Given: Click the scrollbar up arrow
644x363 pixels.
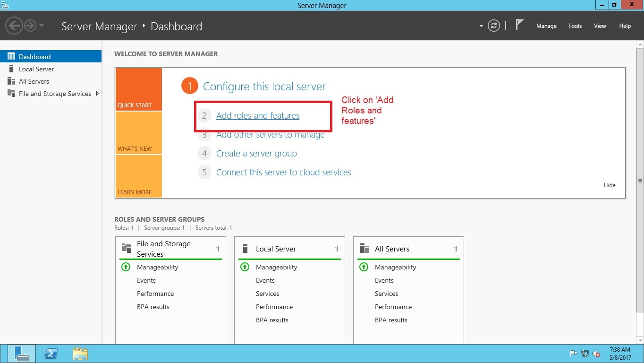Looking at the screenshot, I should tap(640, 44).
